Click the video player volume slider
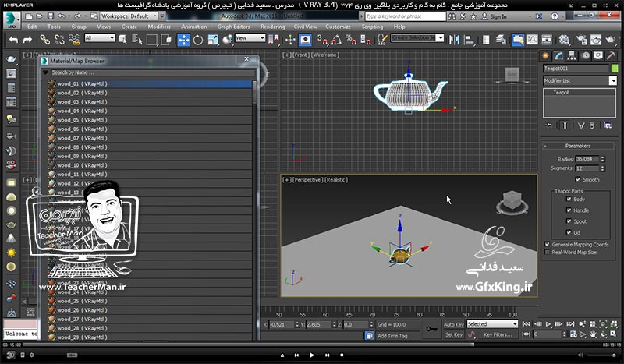Image resolution: width=624 pixels, height=364 pixels. [602, 355]
